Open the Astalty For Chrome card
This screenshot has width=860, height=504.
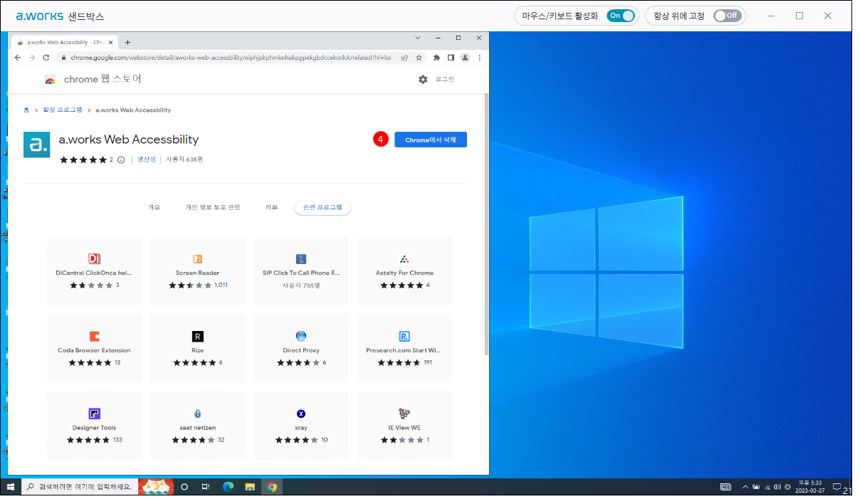coord(404,272)
